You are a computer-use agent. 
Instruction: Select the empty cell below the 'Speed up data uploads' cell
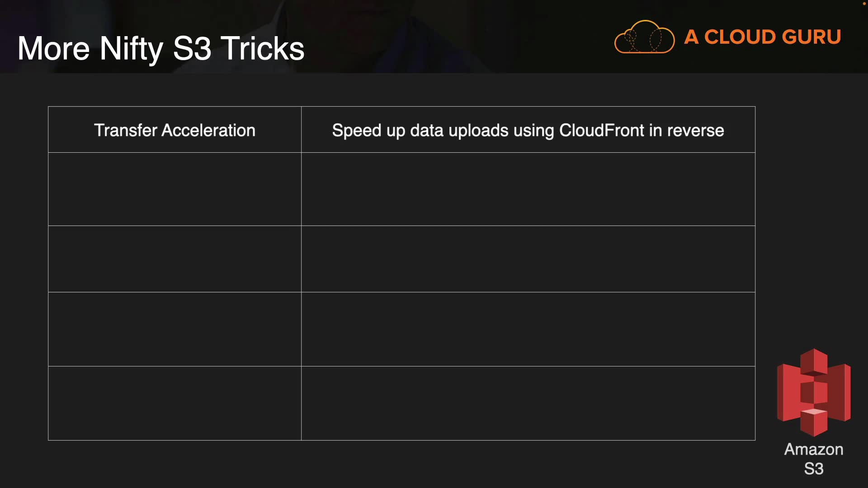(528, 189)
